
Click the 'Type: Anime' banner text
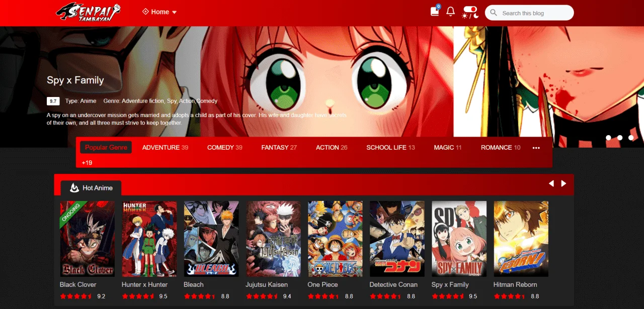(x=80, y=101)
